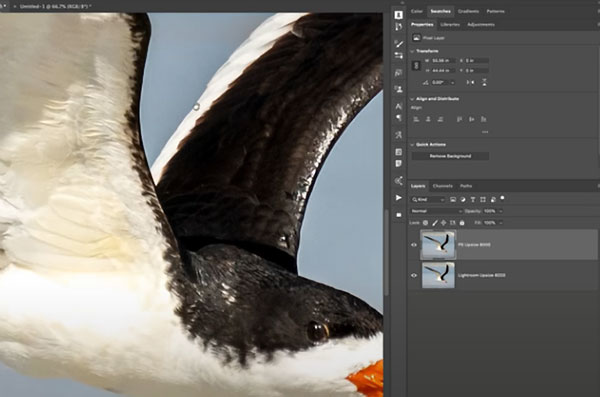
Task: Click the X position field
Action: 476,60
